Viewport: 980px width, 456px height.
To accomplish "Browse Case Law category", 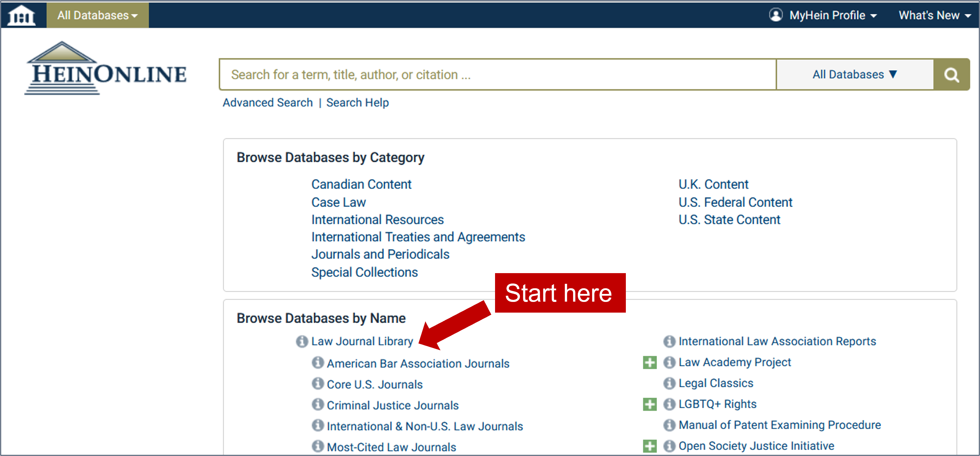I will (339, 202).
